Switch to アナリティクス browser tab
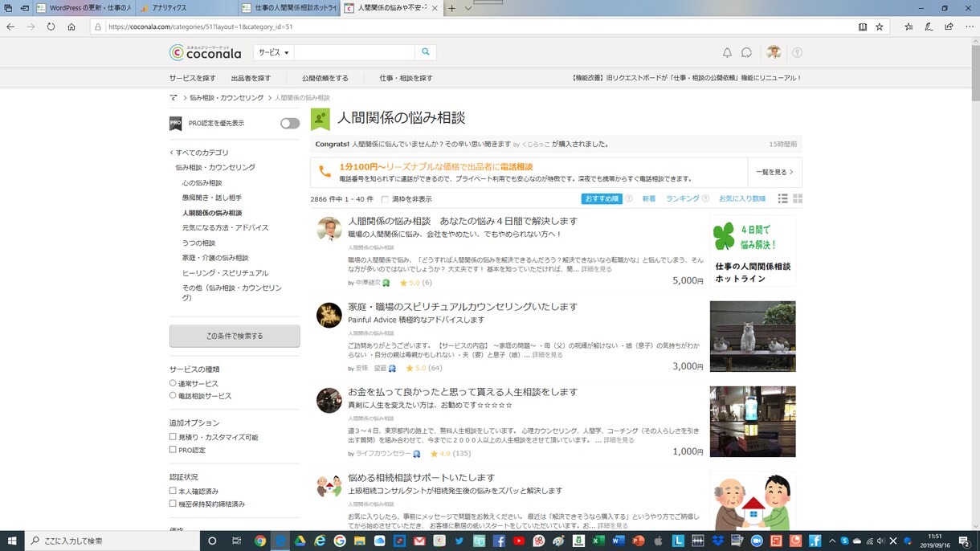980x551 pixels. click(x=186, y=8)
